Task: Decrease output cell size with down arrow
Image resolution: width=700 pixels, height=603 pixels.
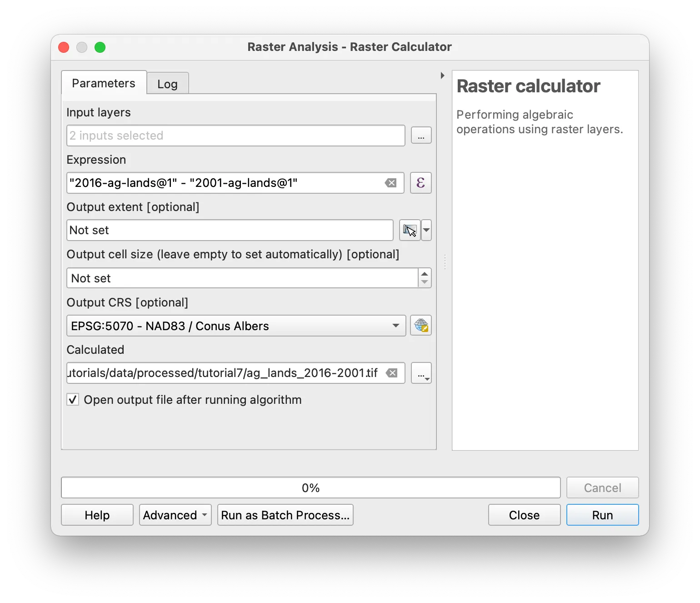Action: (424, 282)
